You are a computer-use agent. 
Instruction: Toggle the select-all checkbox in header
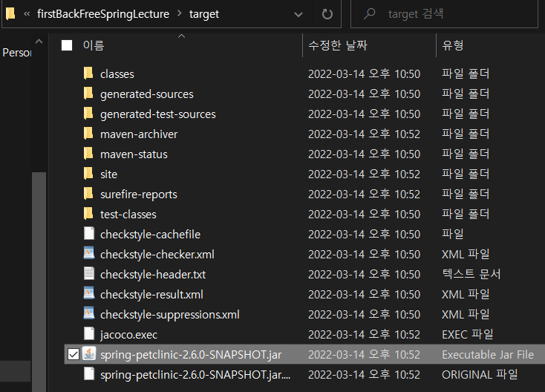[x=67, y=45]
